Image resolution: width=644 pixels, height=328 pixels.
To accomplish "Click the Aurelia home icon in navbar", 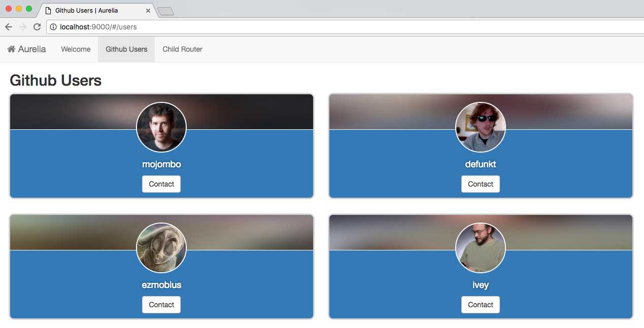I will point(12,49).
